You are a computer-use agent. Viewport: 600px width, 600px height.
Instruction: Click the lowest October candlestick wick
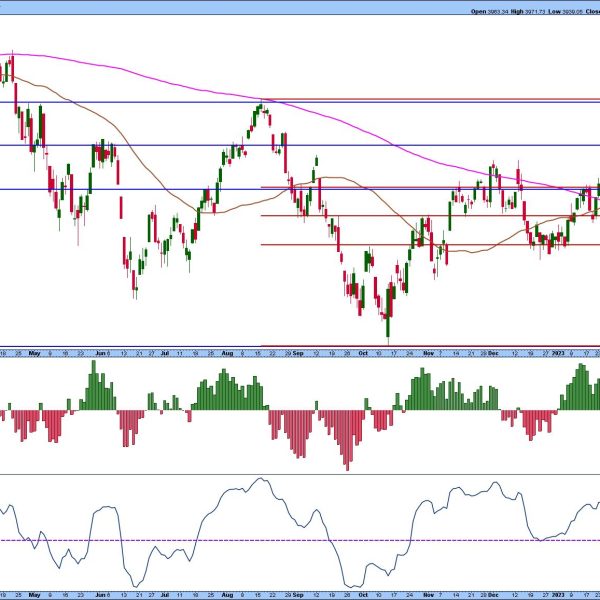(x=386, y=330)
